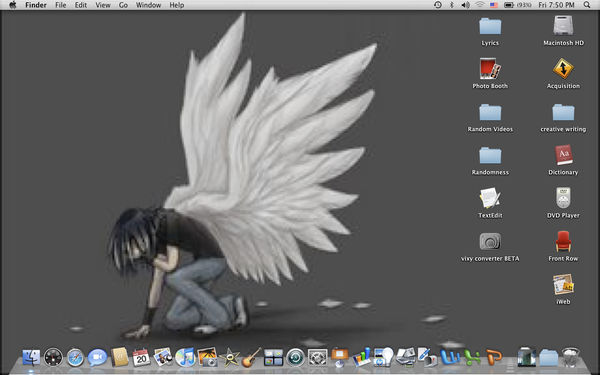This screenshot has height=375, width=600.
Task: Open iCal calendar icon in dock
Action: 141,358
